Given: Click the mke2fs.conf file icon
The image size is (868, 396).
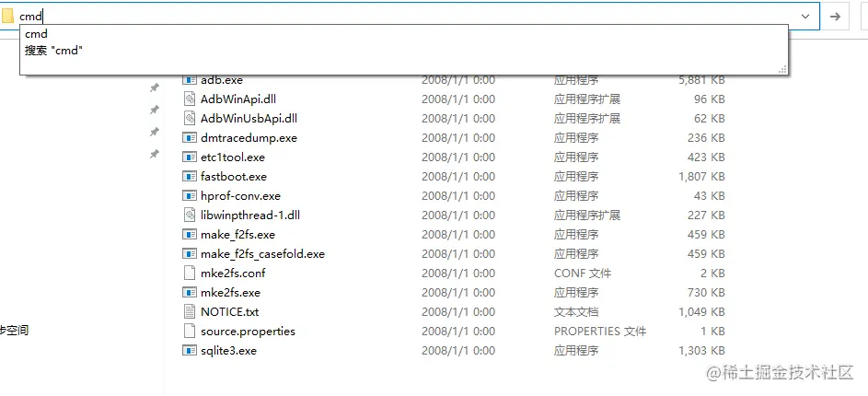Looking at the screenshot, I should [x=190, y=273].
